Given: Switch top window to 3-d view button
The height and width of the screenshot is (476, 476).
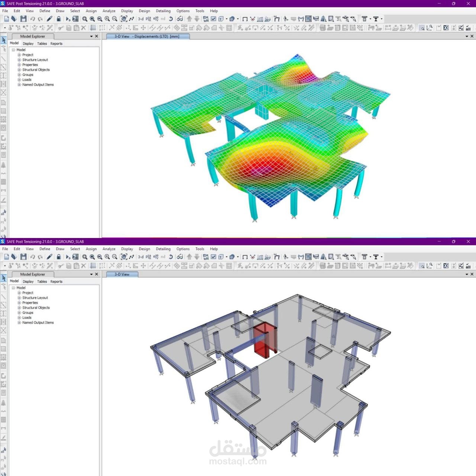Looking at the screenshot, I should [x=141, y=19].
